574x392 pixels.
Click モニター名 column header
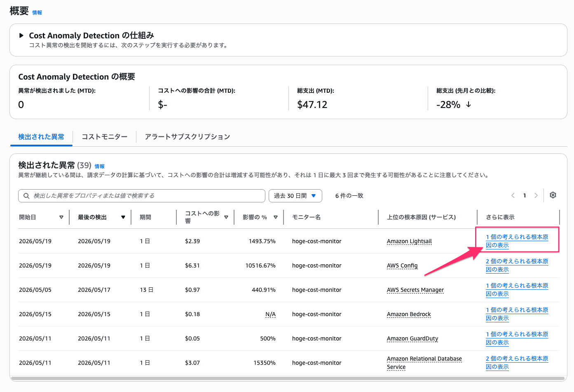(306, 217)
